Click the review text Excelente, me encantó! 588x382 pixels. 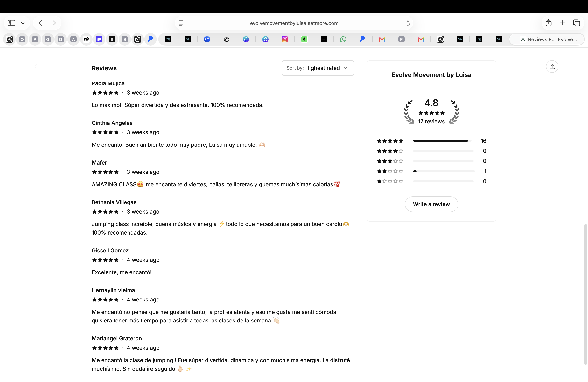pyautogui.click(x=122, y=272)
